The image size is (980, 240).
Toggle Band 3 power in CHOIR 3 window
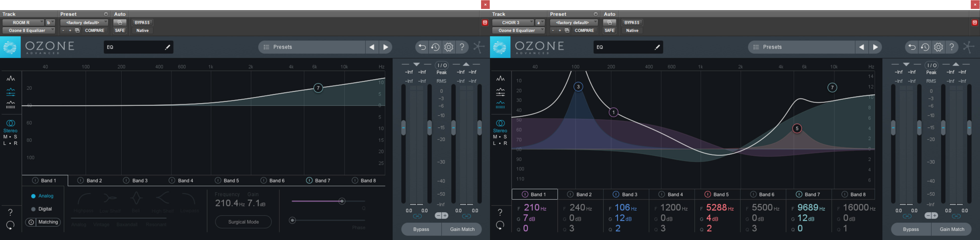[616, 194]
